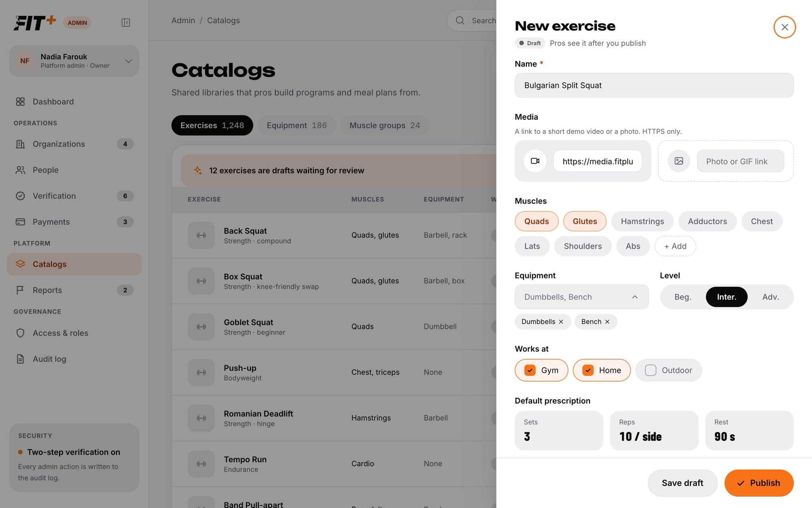The width and height of the screenshot is (812, 508).
Task: Select the Beg. level option
Action: tap(682, 297)
